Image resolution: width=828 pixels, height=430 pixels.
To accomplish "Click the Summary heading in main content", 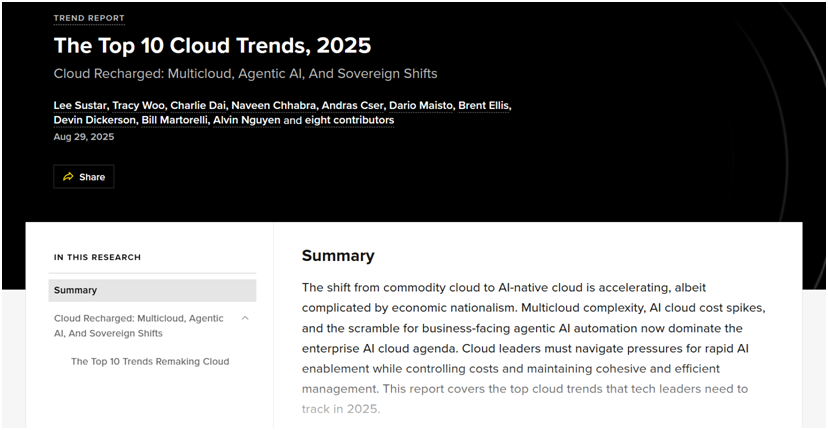I will [338, 256].
